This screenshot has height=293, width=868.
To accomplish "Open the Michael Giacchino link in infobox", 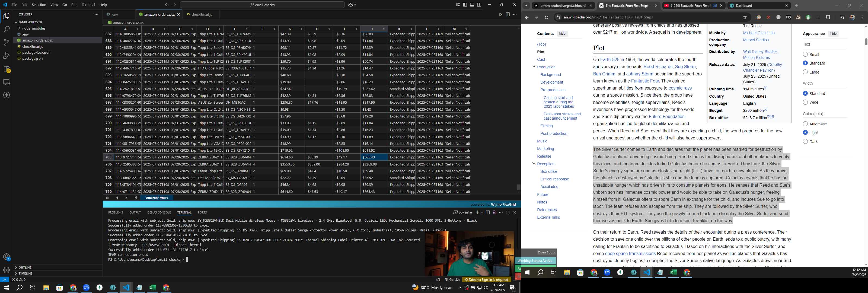I will pos(758,33).
